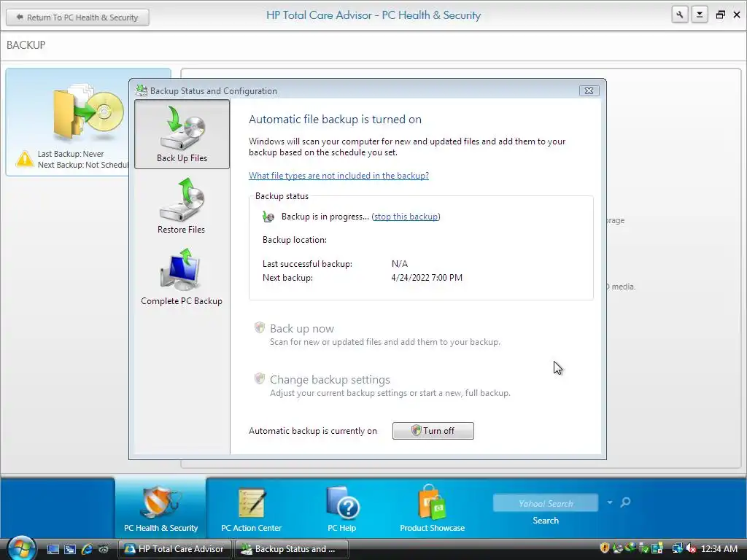
Task: Open PC Help tab
Action: pyautogui.click(x=341, y=507)
